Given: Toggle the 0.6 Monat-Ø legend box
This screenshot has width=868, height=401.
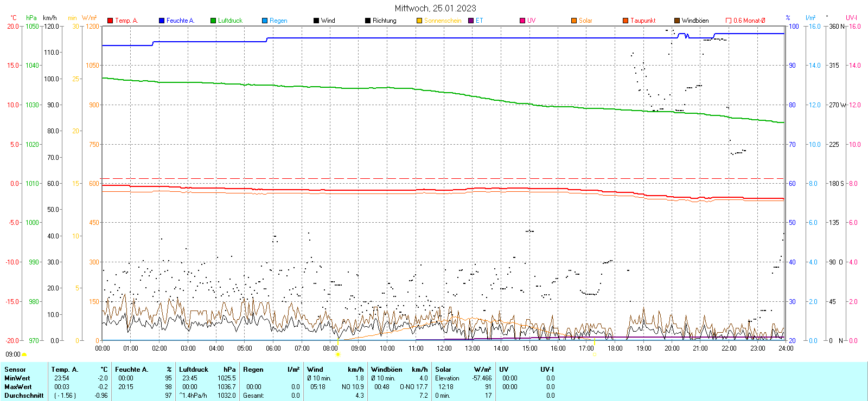Looking at the screenshot, I should click(x=729, y=21).
